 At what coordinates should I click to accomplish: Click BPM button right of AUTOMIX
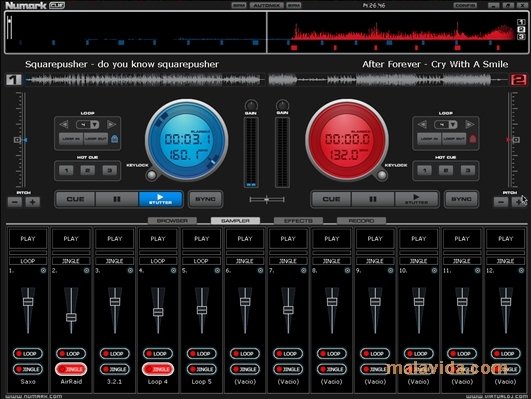(x=294, y=5)
